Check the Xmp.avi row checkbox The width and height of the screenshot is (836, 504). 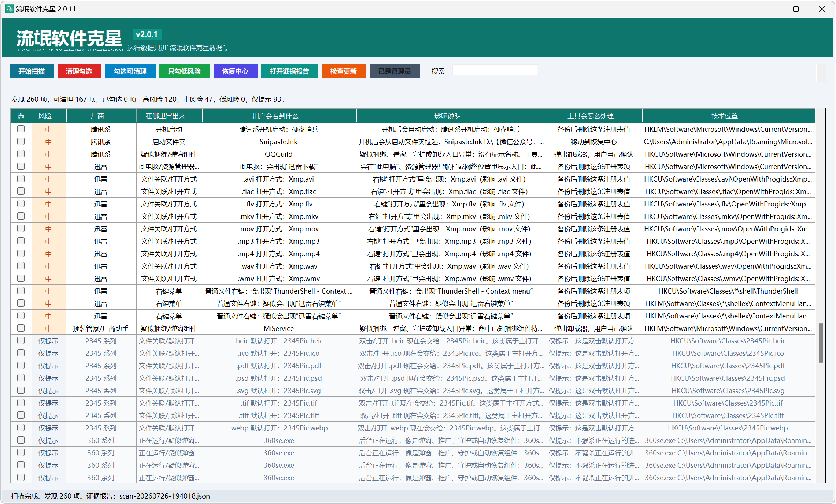click(21, 179)
